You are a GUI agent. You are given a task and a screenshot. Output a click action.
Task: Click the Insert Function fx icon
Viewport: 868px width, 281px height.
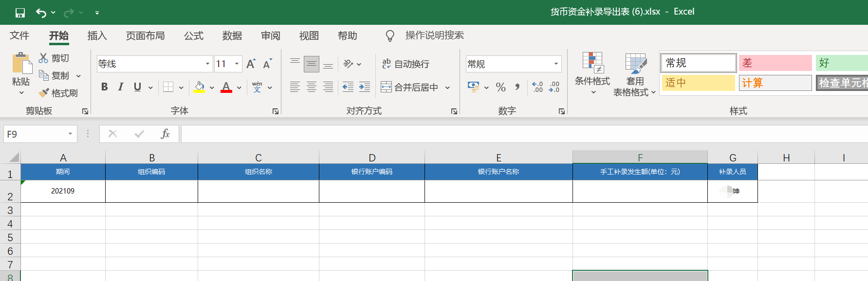click(x=165, y=134)
